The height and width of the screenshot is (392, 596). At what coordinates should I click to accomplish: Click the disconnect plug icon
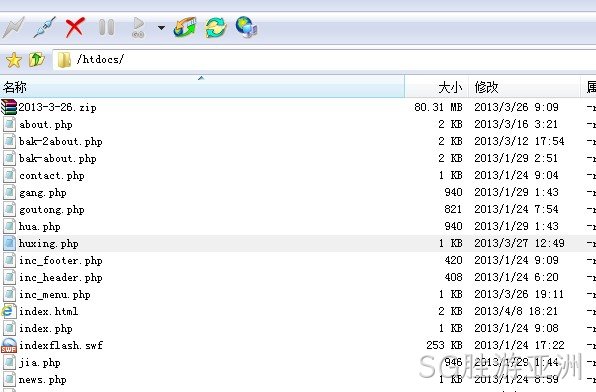[x=44, y=27]
